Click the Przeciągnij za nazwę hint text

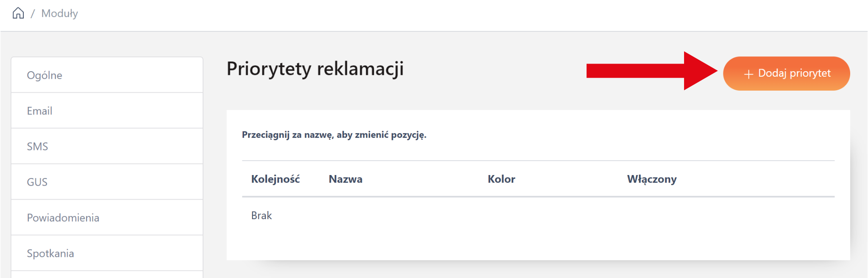coord(334,135)
